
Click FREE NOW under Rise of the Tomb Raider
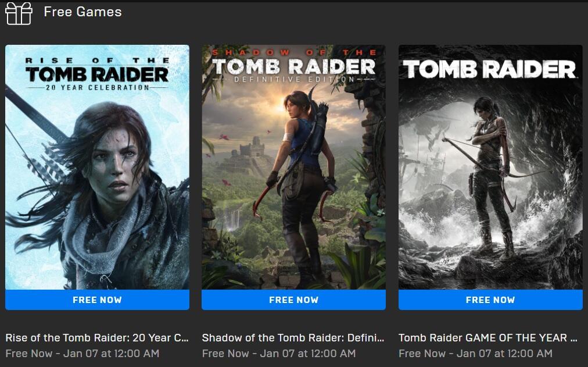point(97,300)
